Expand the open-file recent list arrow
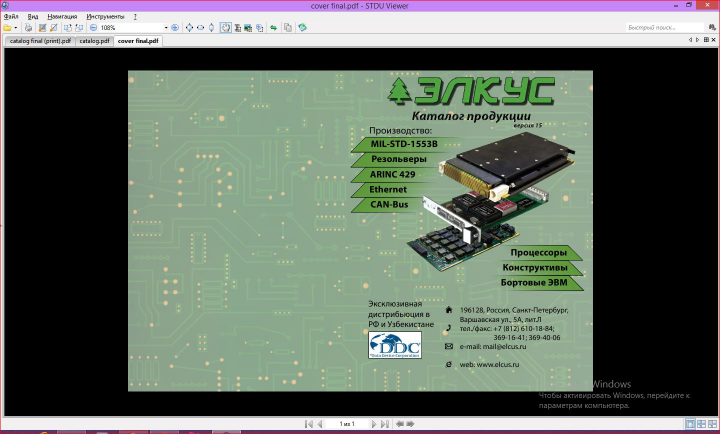Screen dimensions: 720x434 tap(16, 28)
